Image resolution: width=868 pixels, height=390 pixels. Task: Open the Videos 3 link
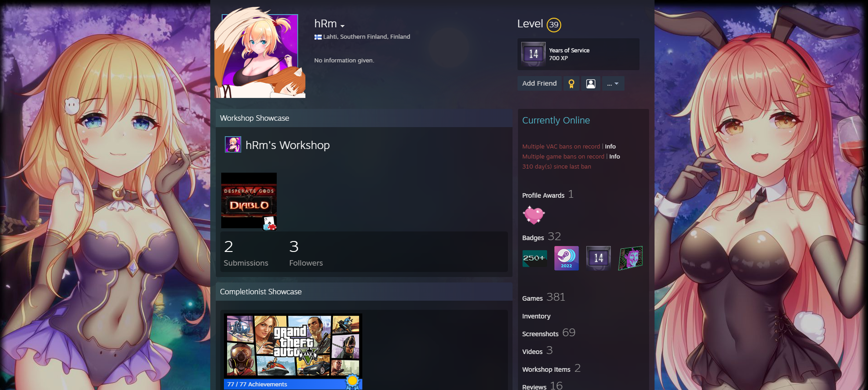(x=537, y=351)
